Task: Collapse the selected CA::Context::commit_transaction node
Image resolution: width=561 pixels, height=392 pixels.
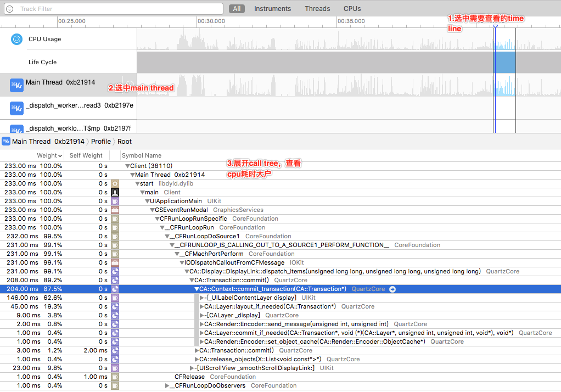Action: (197, 289)
